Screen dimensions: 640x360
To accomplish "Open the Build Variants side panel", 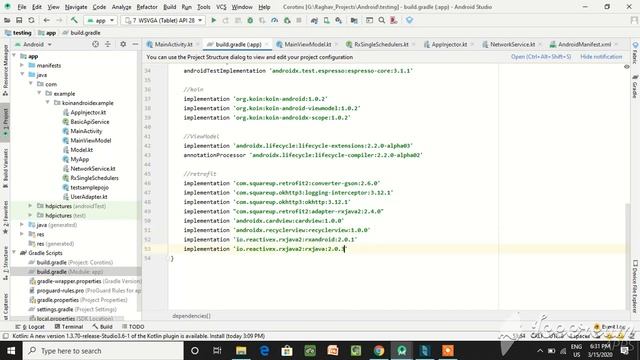I will [5, 169].
